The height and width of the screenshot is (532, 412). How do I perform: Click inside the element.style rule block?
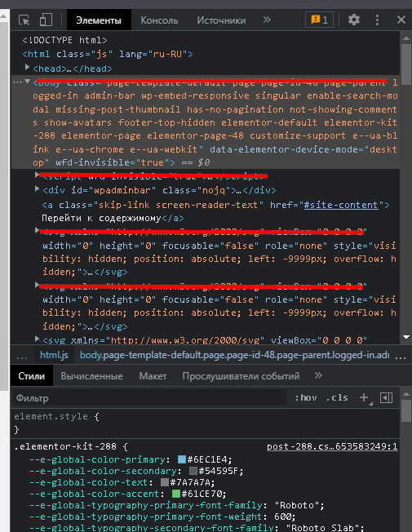point(204,423)
